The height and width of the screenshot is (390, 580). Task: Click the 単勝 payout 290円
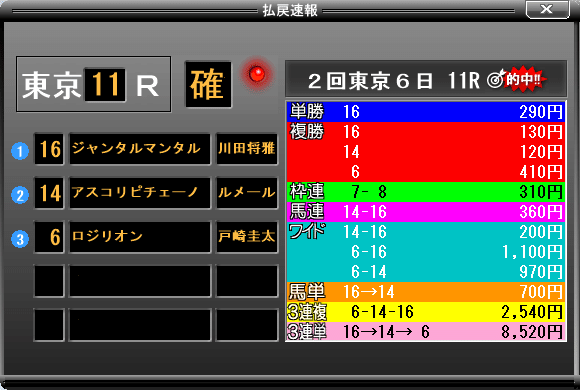tap(541, 112)
